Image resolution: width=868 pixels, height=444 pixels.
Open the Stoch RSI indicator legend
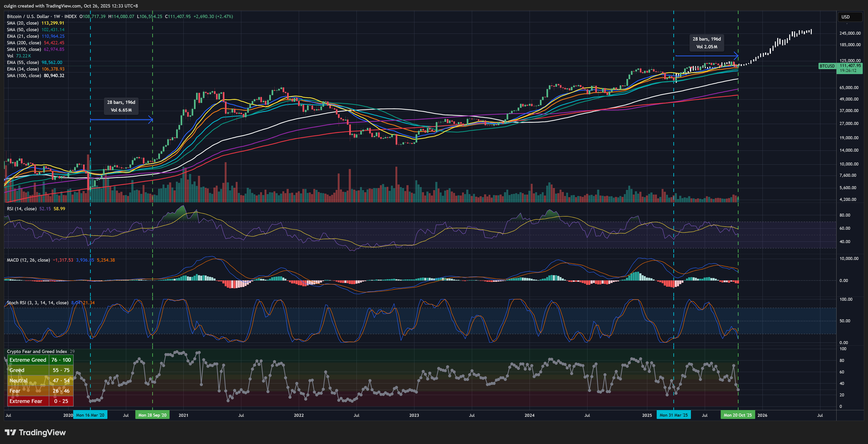click(x=37, y=302)
